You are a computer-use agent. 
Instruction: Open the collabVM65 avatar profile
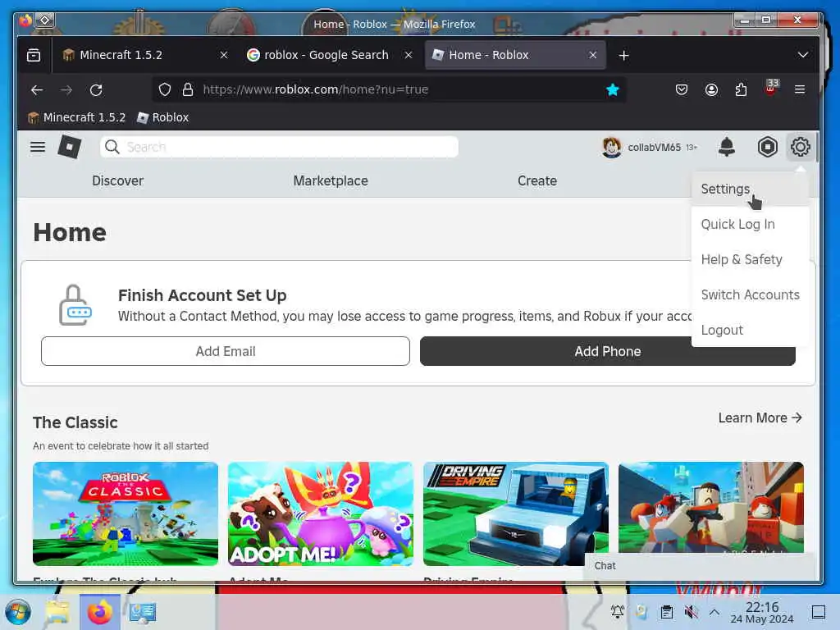tap(611, 147)
